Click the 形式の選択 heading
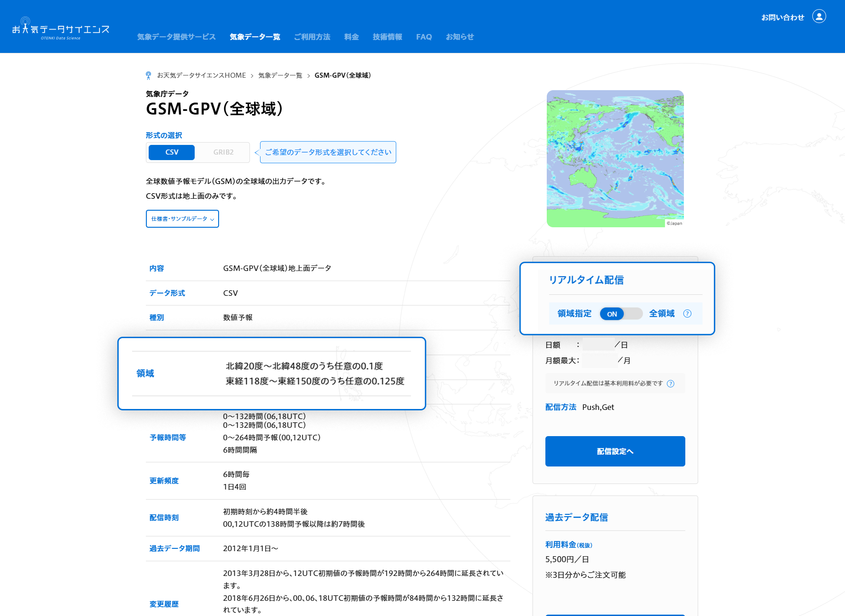Screen dimensions: 845x616 point(164,135)
